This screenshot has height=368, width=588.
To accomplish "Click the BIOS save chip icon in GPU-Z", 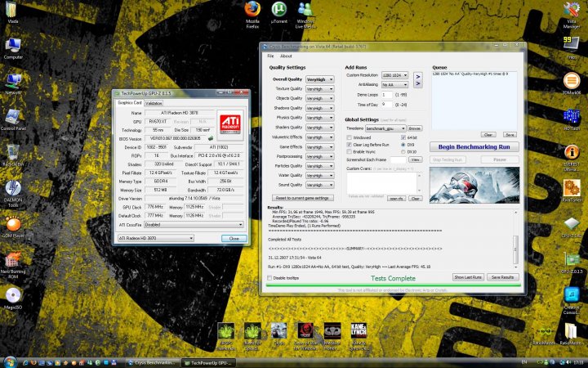I will [x=211, y=138].
